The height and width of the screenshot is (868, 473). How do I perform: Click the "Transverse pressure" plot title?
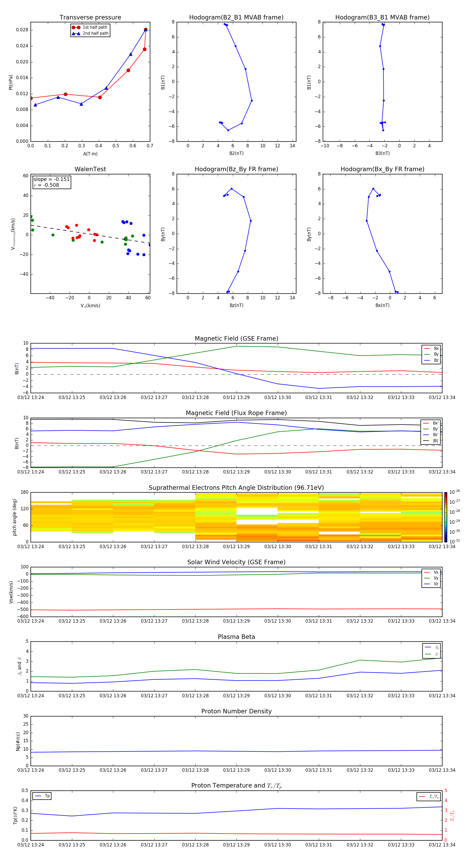click(x=90, y=17)
